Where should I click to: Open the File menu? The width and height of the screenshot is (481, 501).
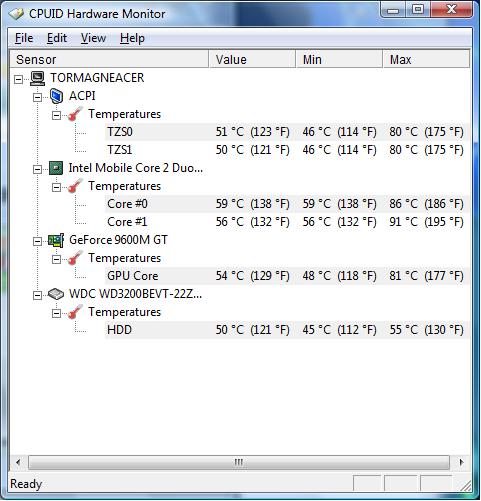point(24,38)
